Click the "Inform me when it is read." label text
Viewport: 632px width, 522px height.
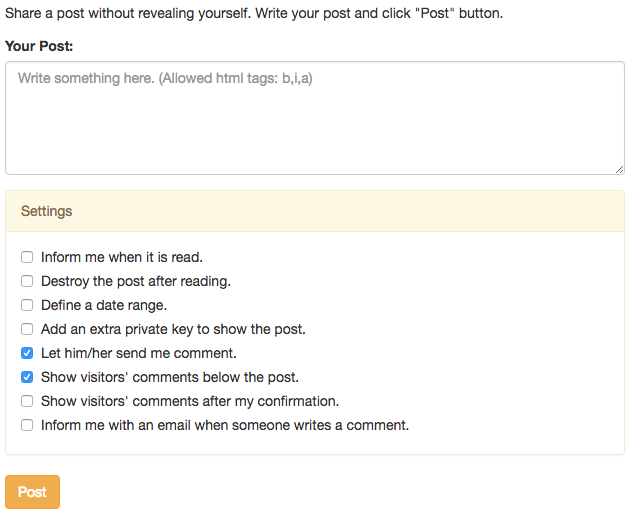[x=122, y=257]
